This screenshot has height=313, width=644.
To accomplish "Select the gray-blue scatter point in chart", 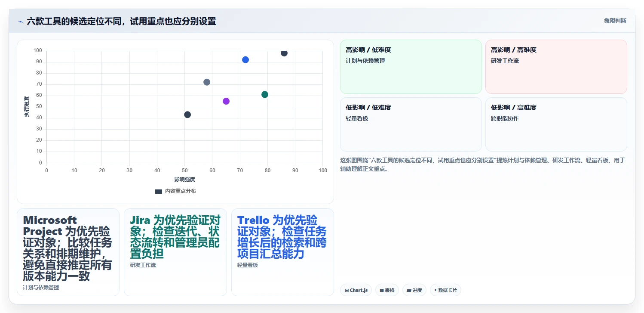I will click(207, 82).
